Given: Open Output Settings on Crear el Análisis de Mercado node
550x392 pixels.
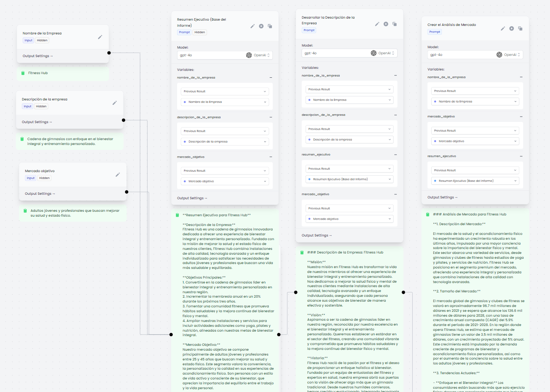Looking at the screenshot, I should 442,198.
